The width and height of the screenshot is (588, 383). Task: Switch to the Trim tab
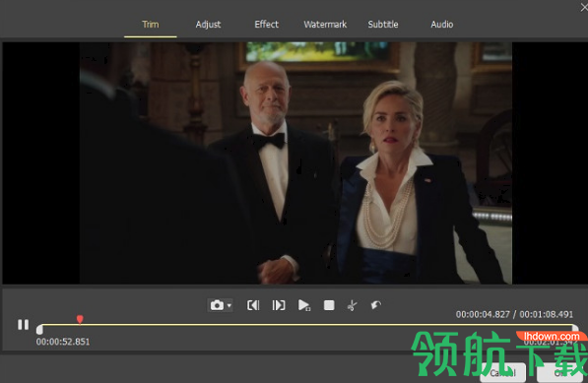pyautogui.click(x=151, y=25)
